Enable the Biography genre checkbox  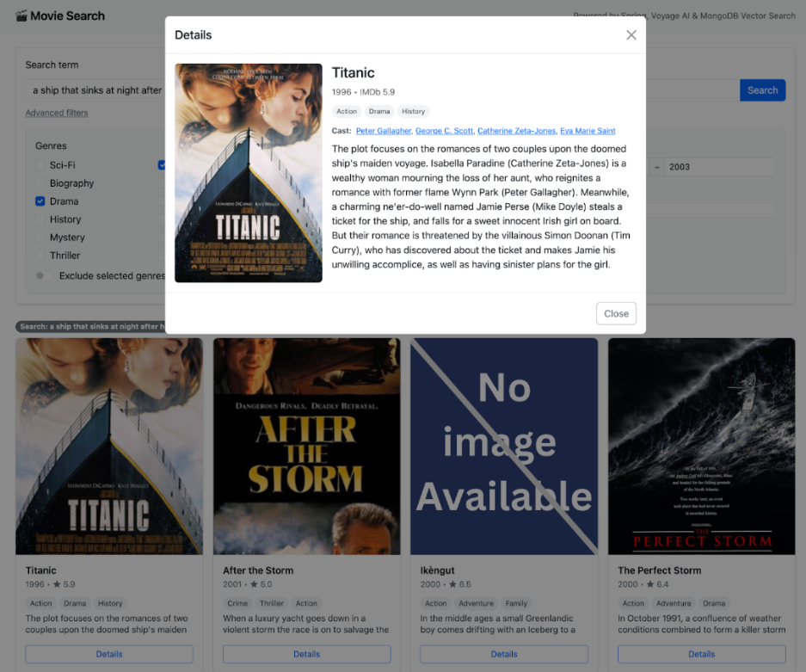[40, 183]
